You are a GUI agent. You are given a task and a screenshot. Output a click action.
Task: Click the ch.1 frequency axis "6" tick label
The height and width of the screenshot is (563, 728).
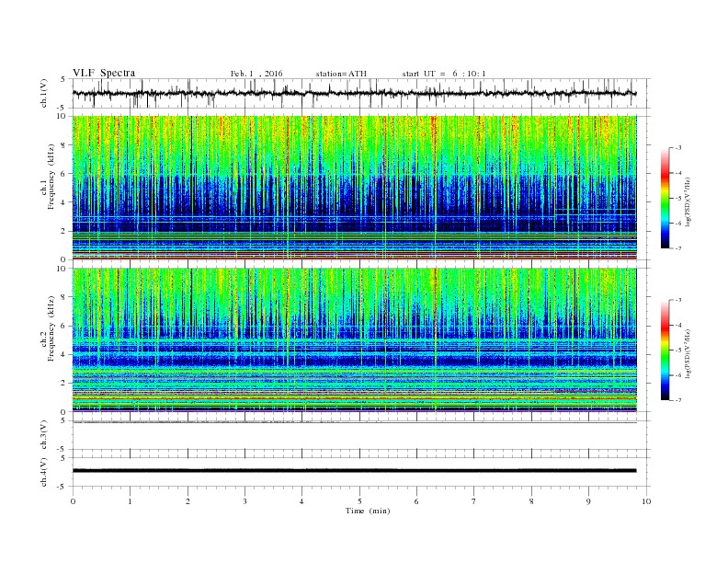click(x=64, y=174)
